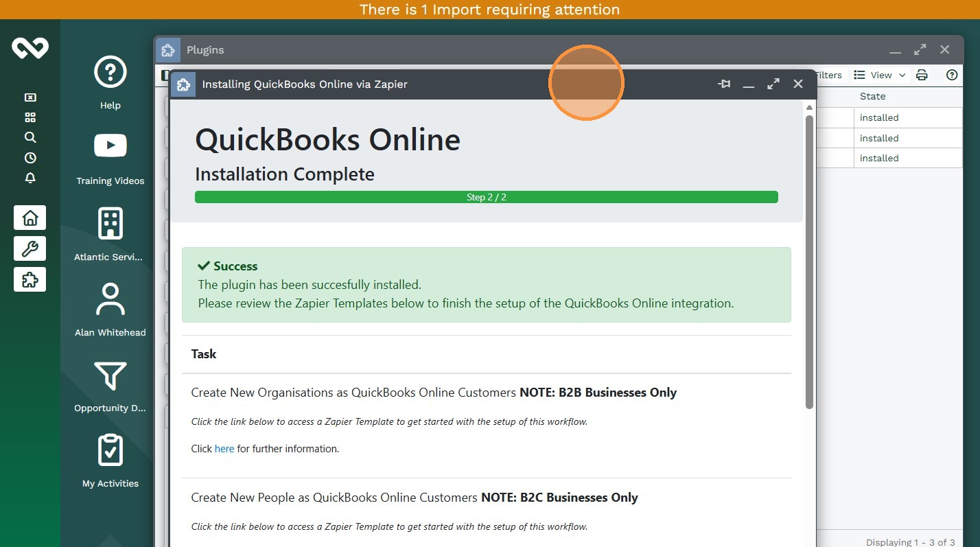Show recent items via the clock icon
The height and width of the screenshot is (547, 980).
[30, 158]
